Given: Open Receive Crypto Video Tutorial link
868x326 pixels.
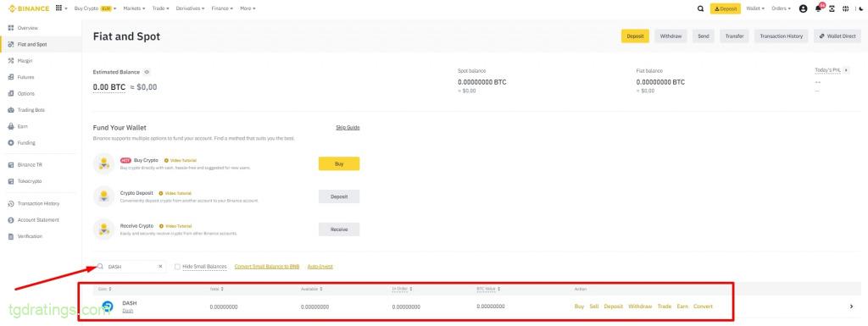Looking at the screenshot, I should tap(175, 226).
